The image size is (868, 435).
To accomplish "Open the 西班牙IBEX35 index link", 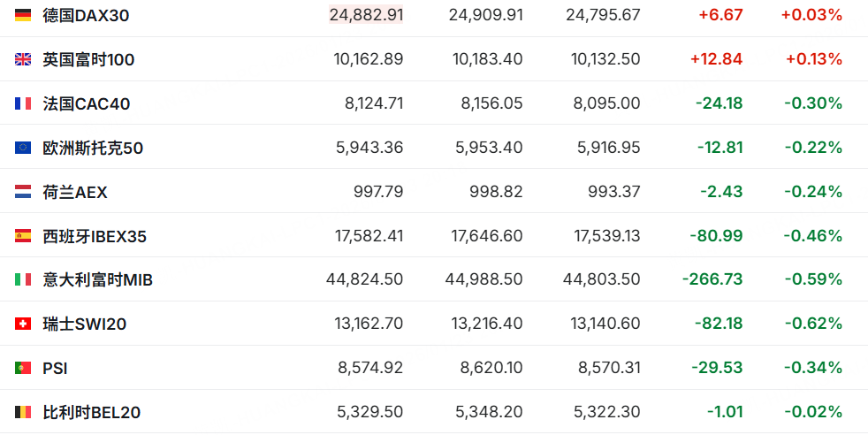I will pos(95,236).
